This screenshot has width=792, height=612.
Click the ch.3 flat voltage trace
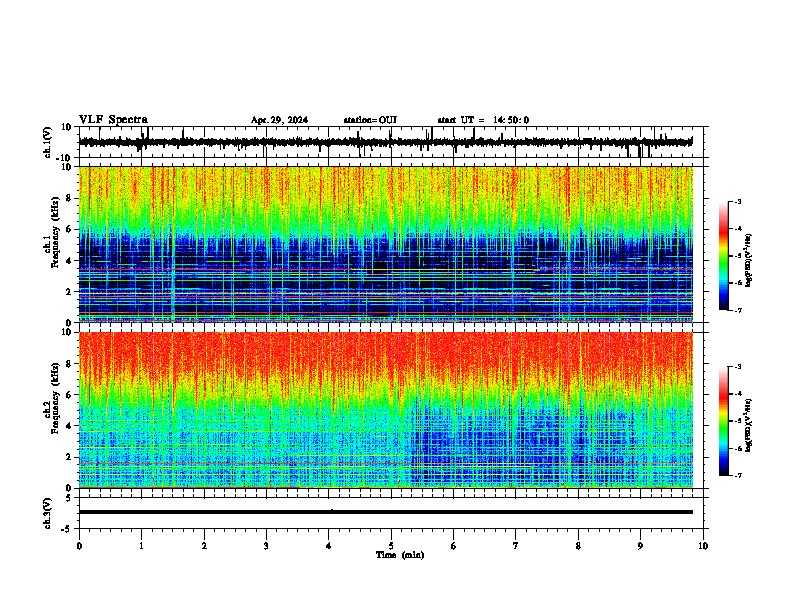click(385, 512)
